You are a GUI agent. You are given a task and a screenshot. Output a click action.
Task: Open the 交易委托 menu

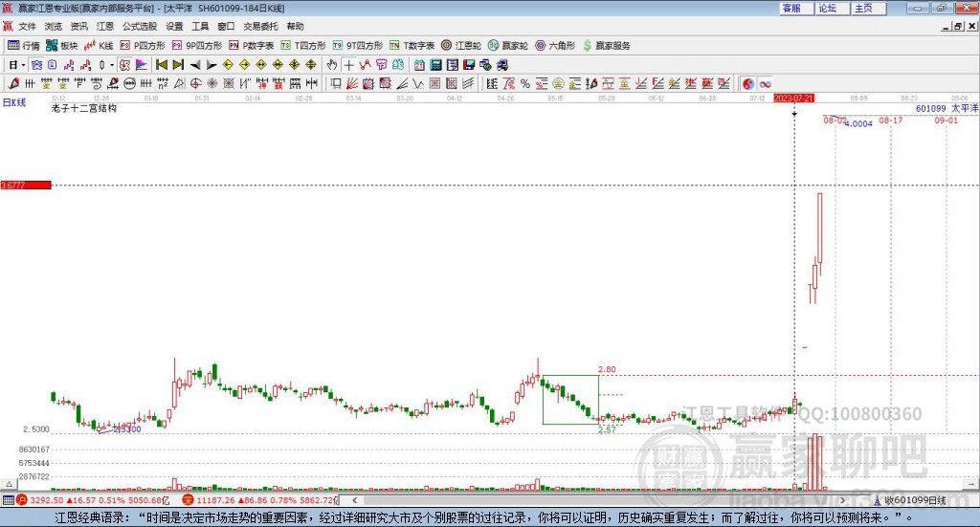(x=260, y=26)
